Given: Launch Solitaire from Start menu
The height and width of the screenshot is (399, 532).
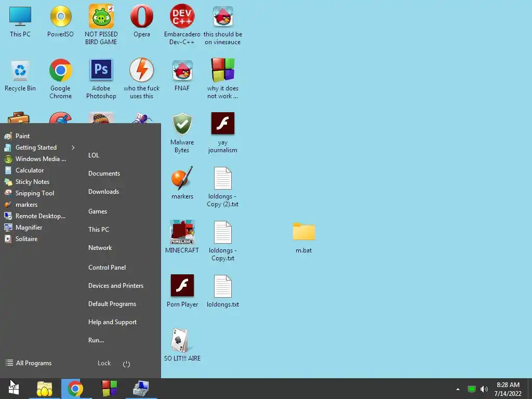Looking at the screenshot, I should click(x=21, y=239).
